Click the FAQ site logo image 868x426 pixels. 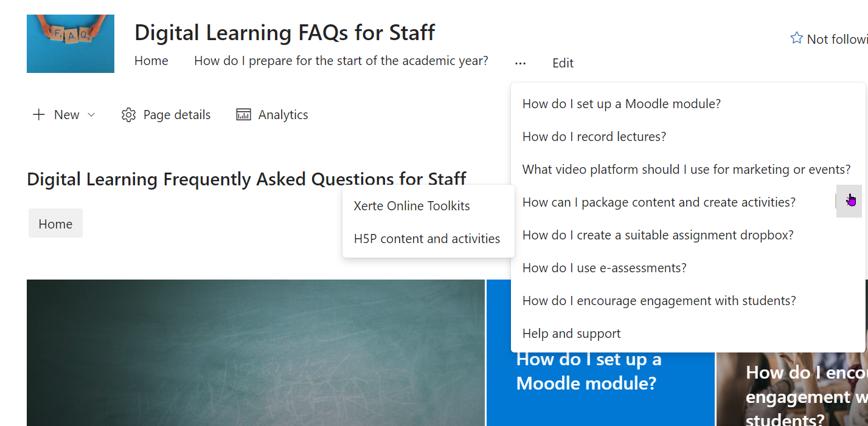71,44
